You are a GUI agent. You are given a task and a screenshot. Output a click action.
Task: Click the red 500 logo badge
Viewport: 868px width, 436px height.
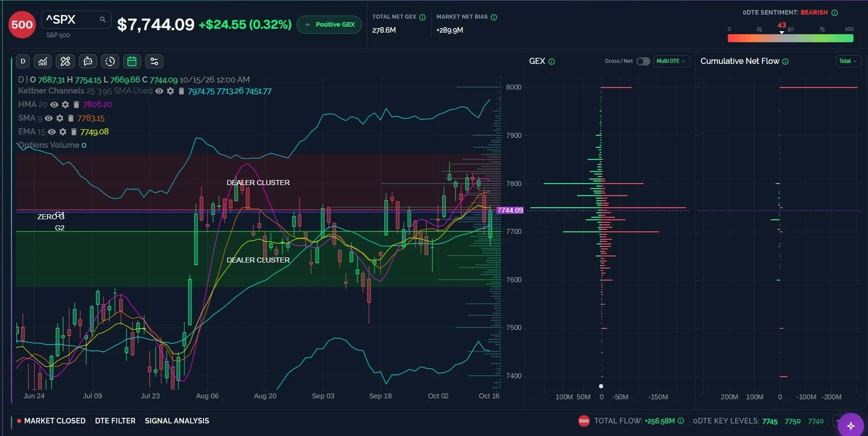click(x=22, y=25)
